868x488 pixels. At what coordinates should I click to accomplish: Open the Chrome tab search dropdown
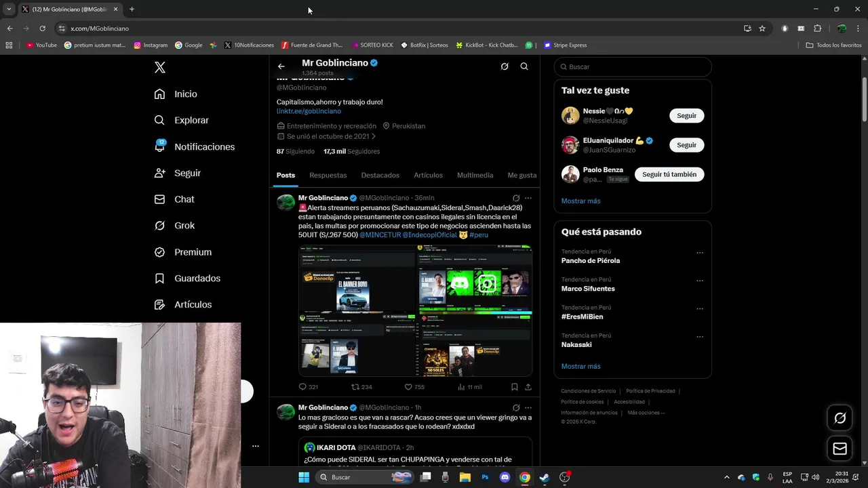9,9
